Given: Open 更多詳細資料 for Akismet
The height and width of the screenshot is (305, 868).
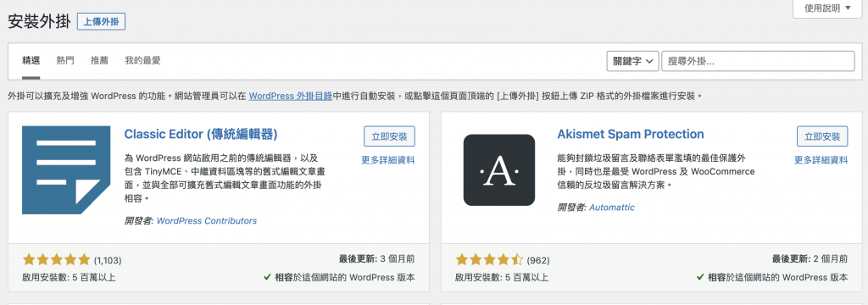Looking at the screenshot, I should point(821,160).
